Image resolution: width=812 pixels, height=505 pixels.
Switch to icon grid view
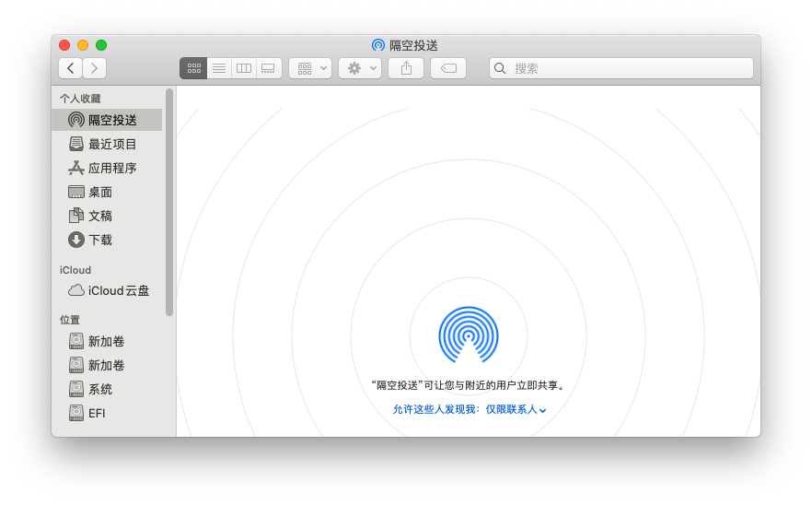tap(193, 68)
